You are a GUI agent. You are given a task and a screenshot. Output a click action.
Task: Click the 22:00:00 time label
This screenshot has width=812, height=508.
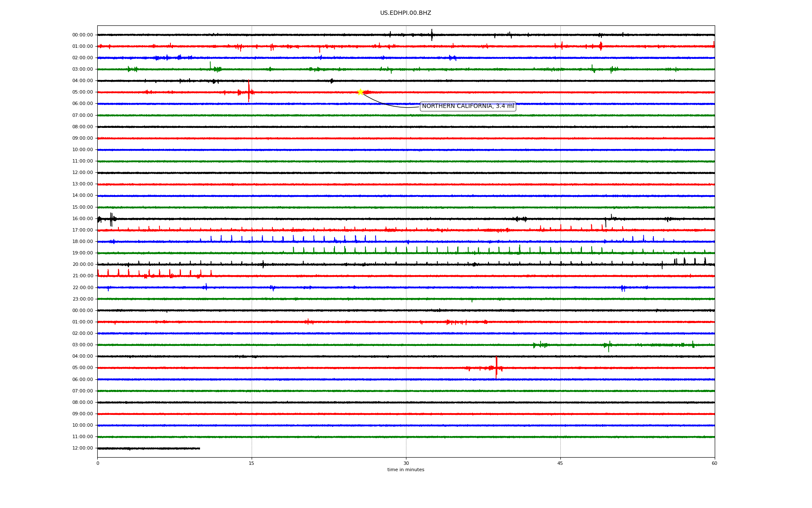(x=82, y=288)
